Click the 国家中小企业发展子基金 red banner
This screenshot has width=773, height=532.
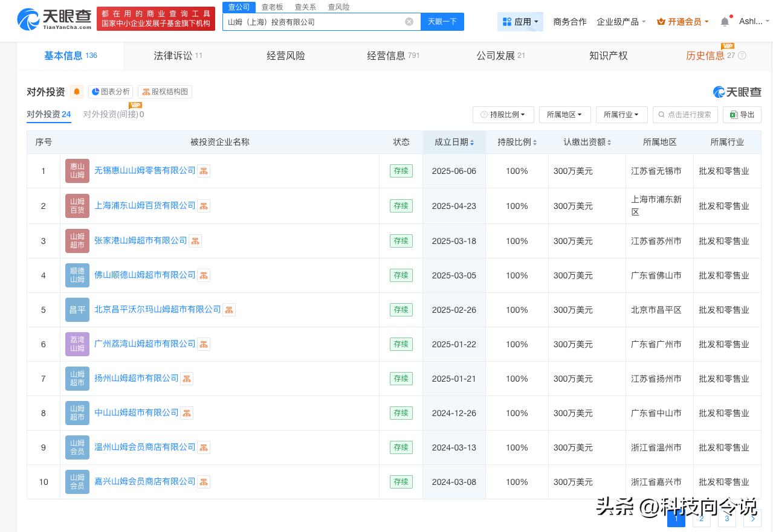click(x=156, y=19)
